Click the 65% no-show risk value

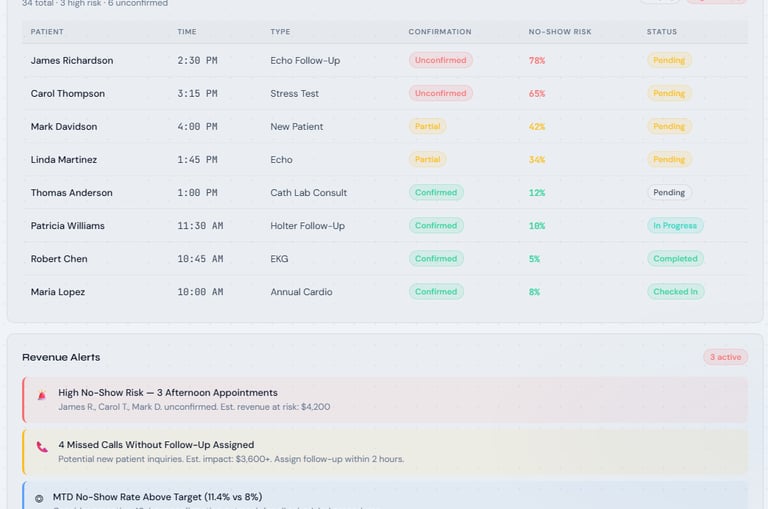click(537, 94)
